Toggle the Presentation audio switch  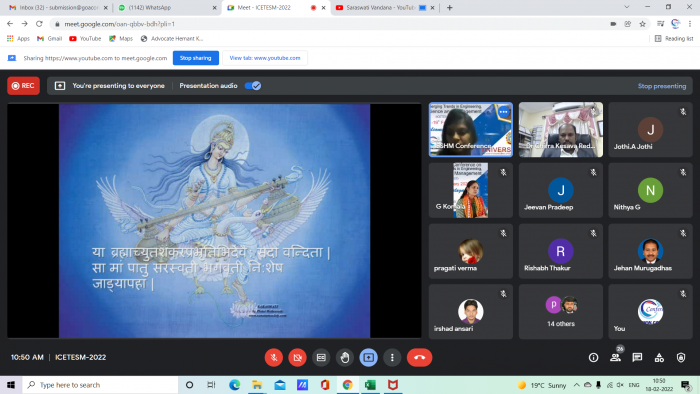253,86
